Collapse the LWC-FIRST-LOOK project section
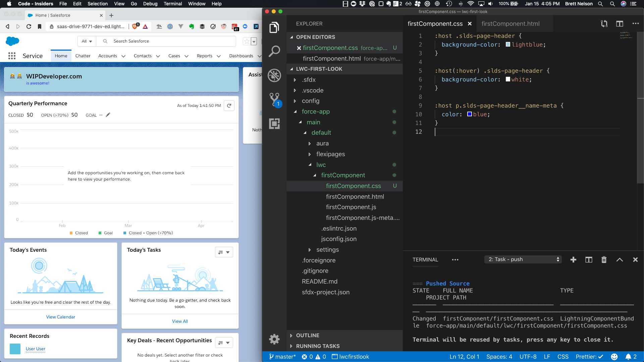Viewport: 644px width, 362px height. click(291, 69)
